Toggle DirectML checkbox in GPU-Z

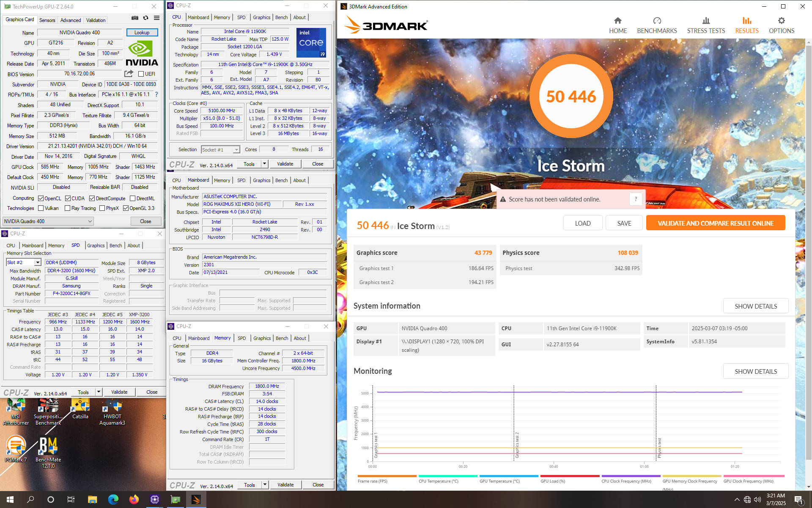click(x=132, y=198)
